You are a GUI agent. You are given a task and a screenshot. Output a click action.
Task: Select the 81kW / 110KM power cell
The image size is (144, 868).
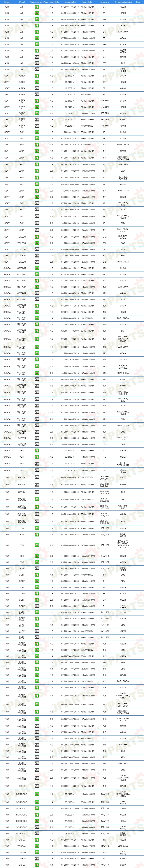coord(87,464)
